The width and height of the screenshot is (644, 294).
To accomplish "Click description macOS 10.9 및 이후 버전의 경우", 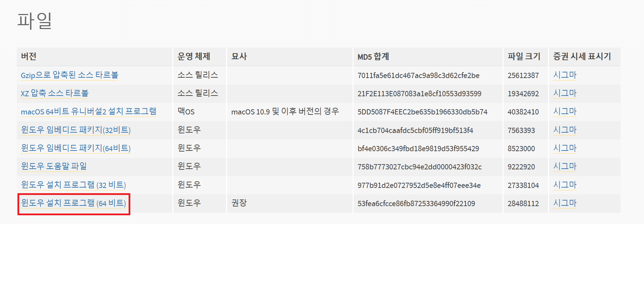I will click(x=285, y=111).
